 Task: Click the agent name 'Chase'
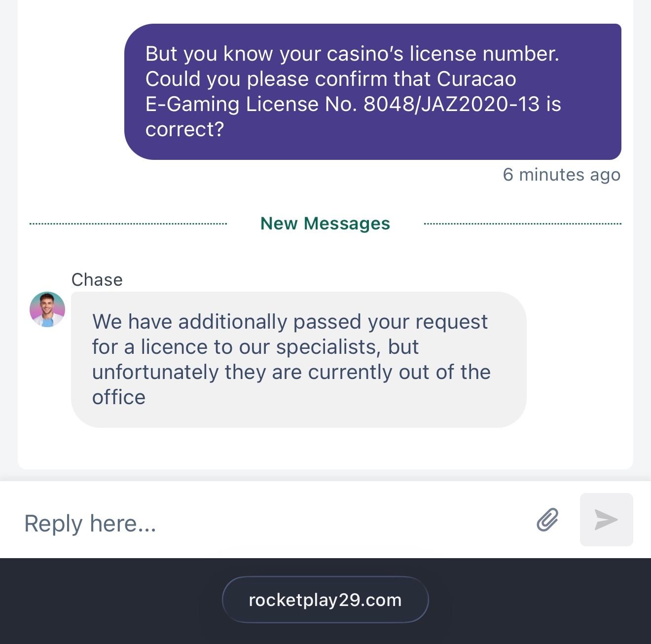point(97,280)
